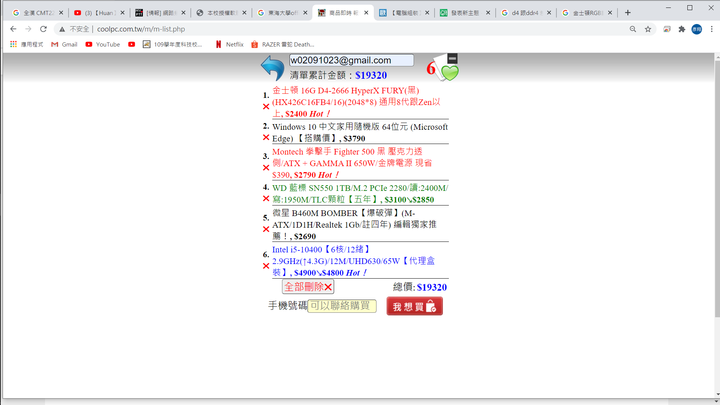Click the browser forward arrow

pos(28,29)
